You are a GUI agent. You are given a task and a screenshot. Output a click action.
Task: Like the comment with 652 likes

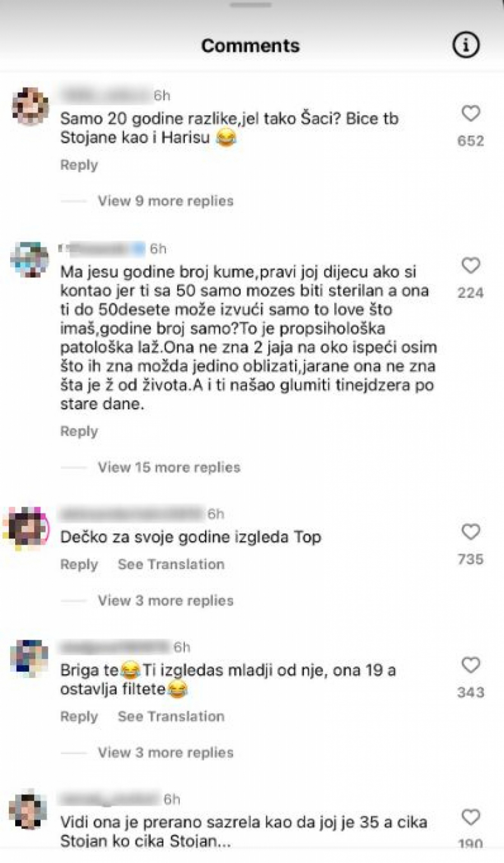tap(470, 113)
